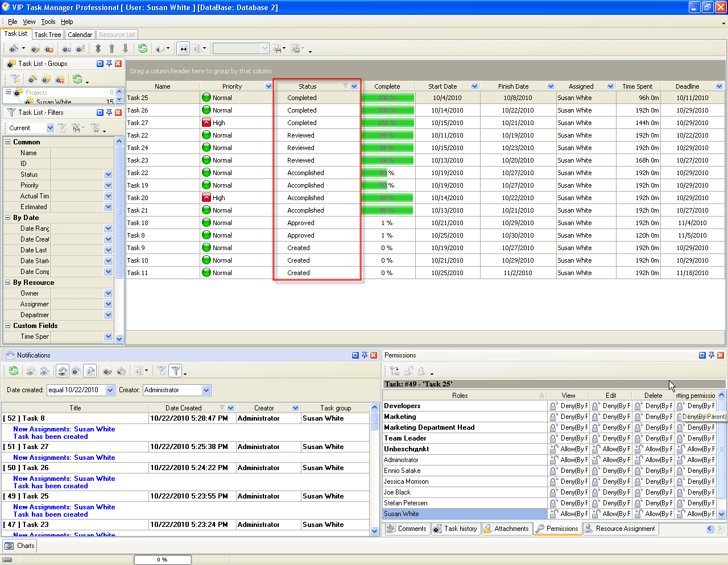Screen dimensions: 728x565
Task: Refresh the Notifications panel
Action: [x=13, y=371]
